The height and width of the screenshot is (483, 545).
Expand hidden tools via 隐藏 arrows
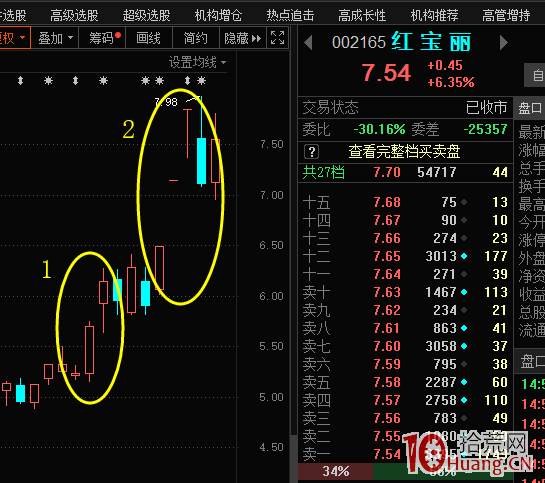point(242,38)
